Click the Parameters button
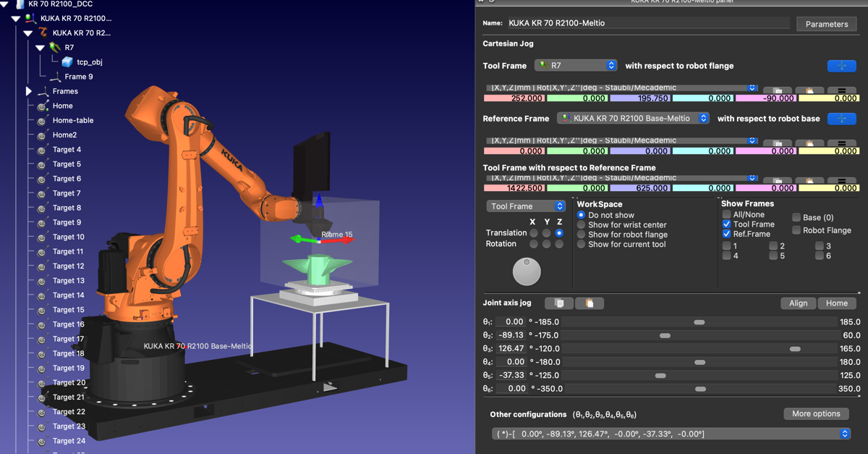 (x=826, y=24)
